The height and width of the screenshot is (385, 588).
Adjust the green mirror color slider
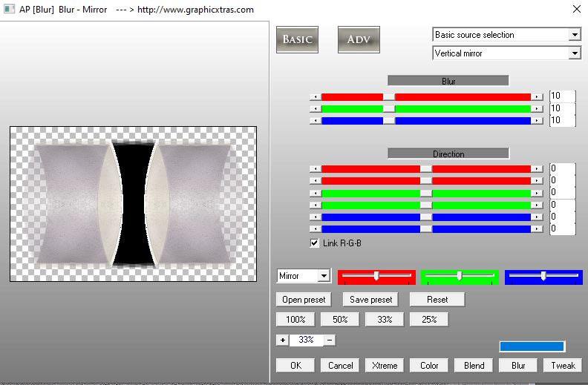(460, 277)
